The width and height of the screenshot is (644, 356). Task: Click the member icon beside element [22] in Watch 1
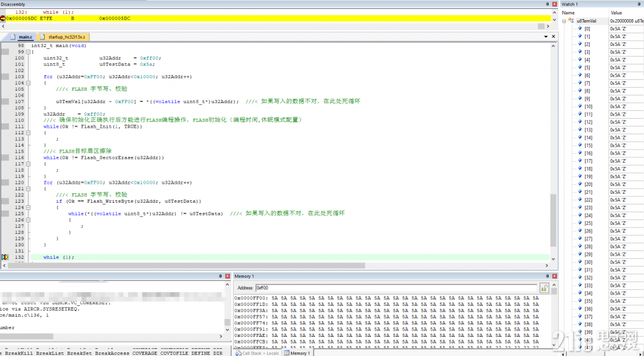580,200
